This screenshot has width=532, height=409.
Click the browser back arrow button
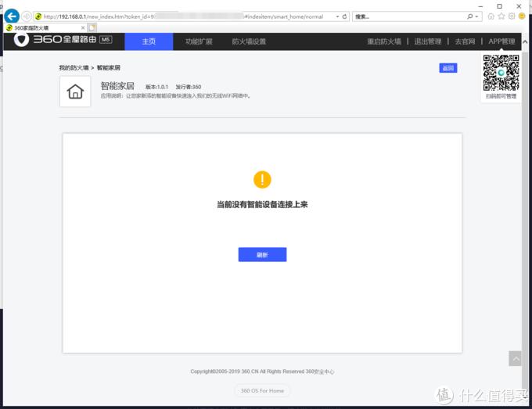pyautogui.click(x=12, y=16)
